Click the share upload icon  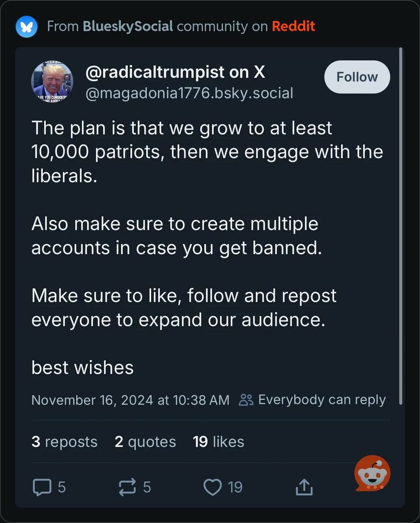[x=304, y=487]
